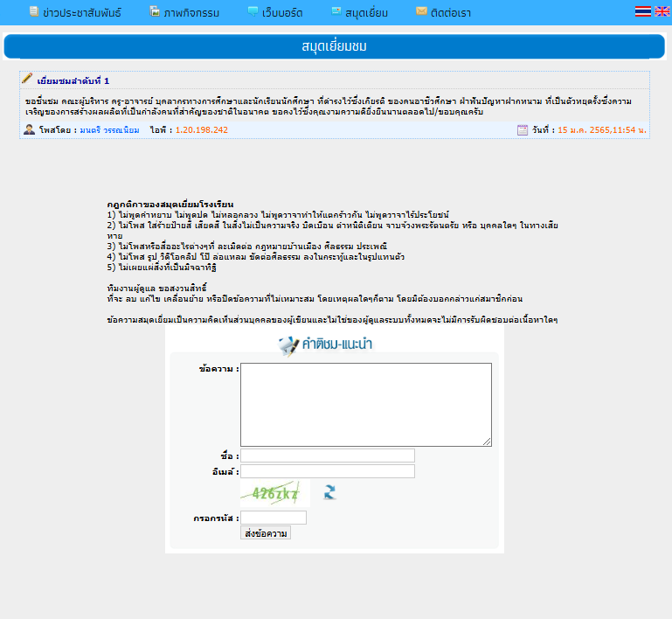This screenshot has width=672, height=619.
Task: Click the คำติชม-แนะนำ form heading
Action: [x=337, y=344]
